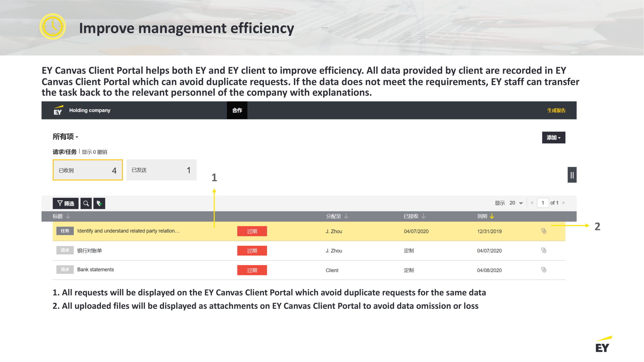644x362 pixels.
Task: Click the 任务 tag on first row
Action: coord(65,231)
